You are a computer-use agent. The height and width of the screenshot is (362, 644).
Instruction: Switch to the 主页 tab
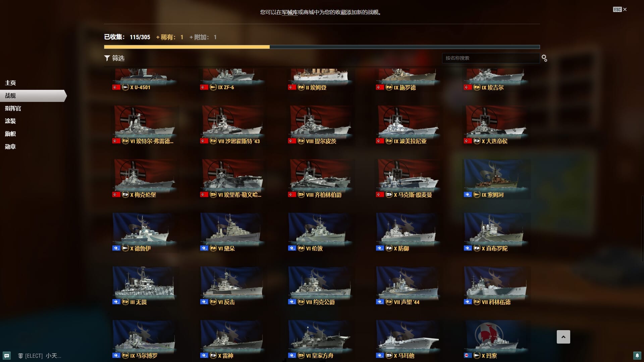(10, 83)
